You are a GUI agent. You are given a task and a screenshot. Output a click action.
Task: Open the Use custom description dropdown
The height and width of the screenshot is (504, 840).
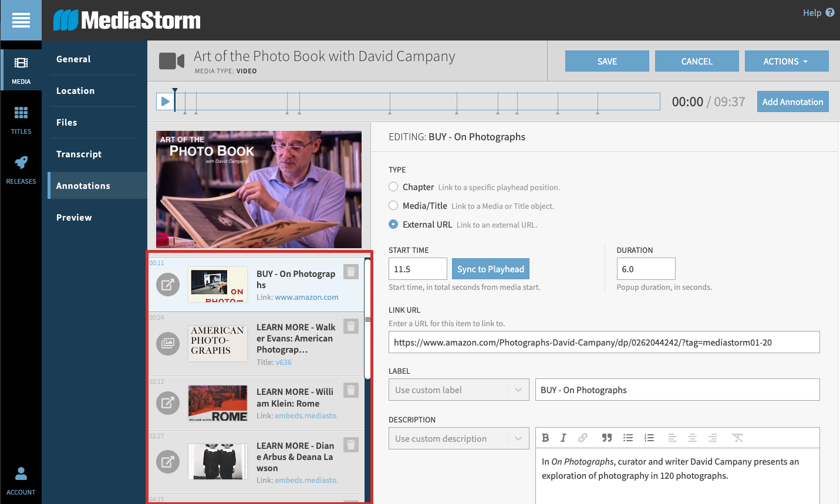tap(458, 438)
